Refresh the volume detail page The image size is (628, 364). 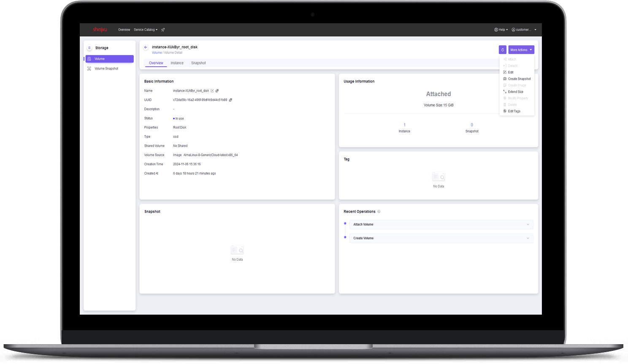point(502,50)
